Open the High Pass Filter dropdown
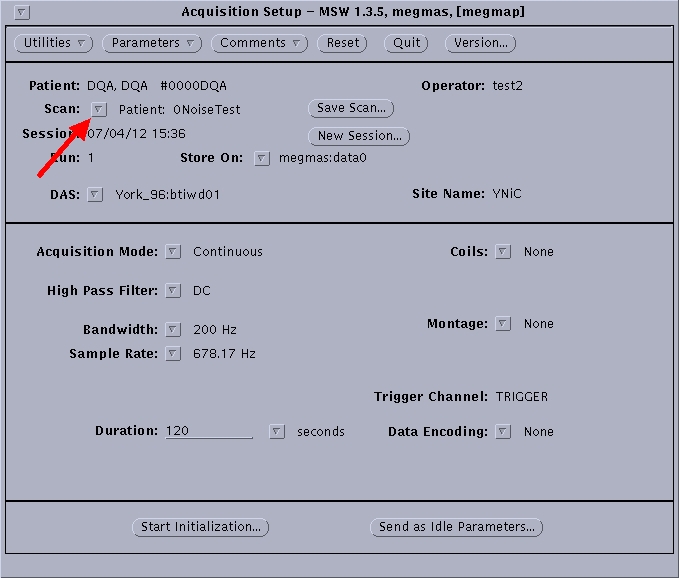The width and height of the screenshot is (679, 578). [173, 291]
